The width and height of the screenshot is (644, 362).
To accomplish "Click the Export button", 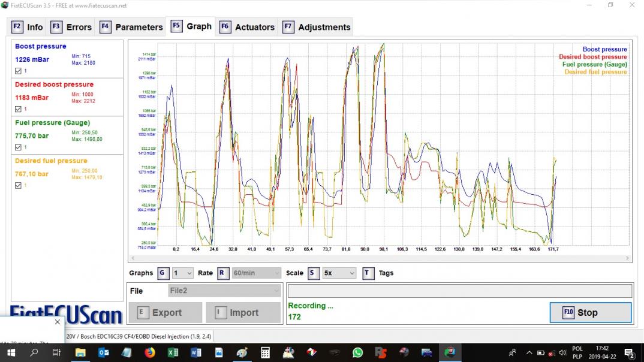I will click(165, 313).
